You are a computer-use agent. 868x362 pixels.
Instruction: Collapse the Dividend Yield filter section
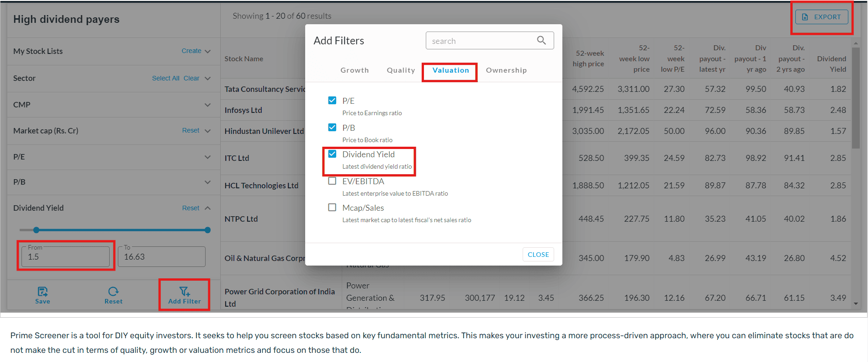pyautogui.click(x=208, y=208)
